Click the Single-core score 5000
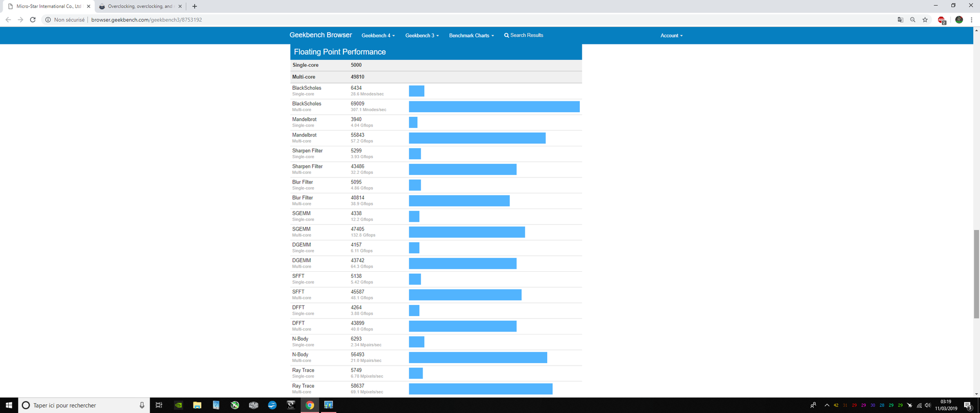This screenshot has width=980, height=413. coord(356,65)
